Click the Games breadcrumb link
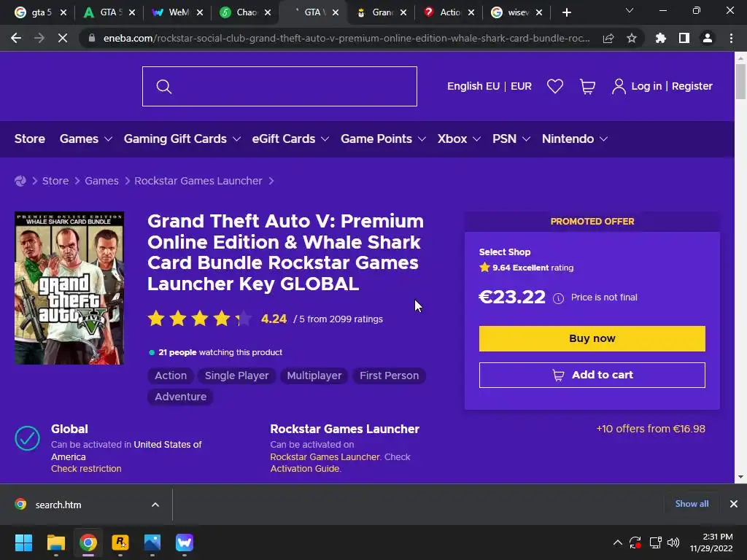The image size is (747, 560). (x=101, y=181)
